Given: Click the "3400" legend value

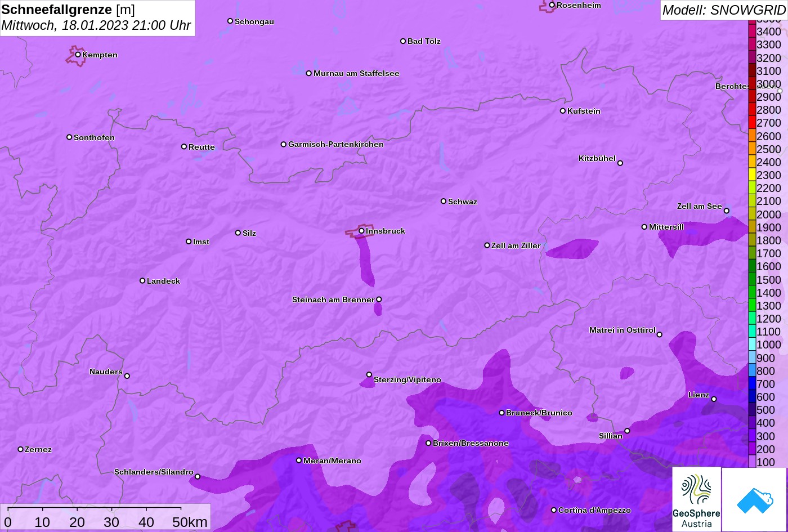Looking at the screenshot, I should click(769, 32).
